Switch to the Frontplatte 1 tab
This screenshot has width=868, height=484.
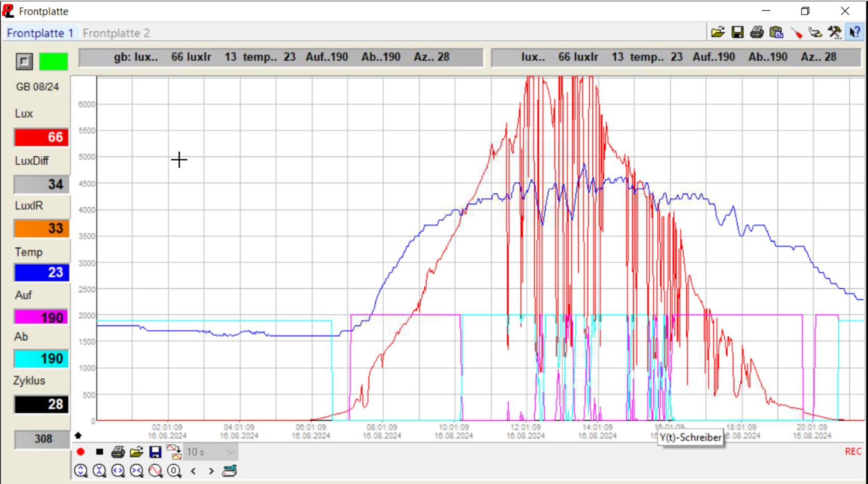pos(40,33)
